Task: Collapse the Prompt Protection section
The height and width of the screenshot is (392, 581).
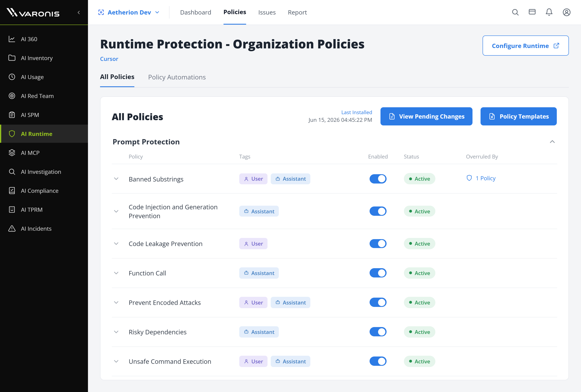Action: pyautogui.click(x=552, y=142)
